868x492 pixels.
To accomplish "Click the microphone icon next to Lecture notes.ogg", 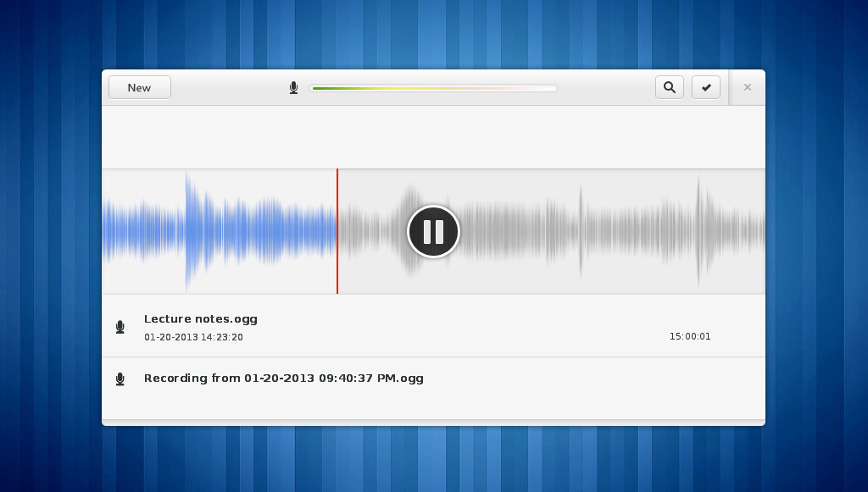I will pyautogui.click(x=120, y=327).
